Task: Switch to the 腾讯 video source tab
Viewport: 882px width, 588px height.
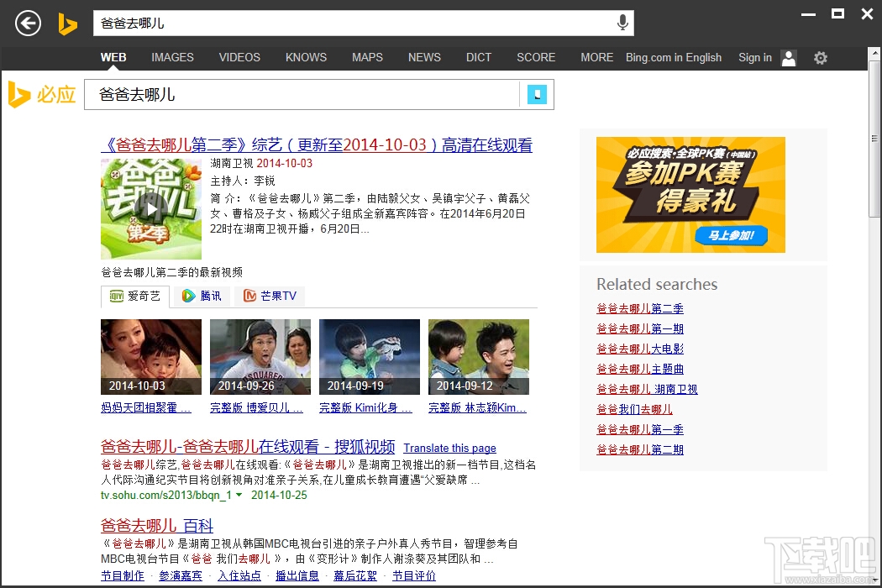Action: (x=202, y=296)
